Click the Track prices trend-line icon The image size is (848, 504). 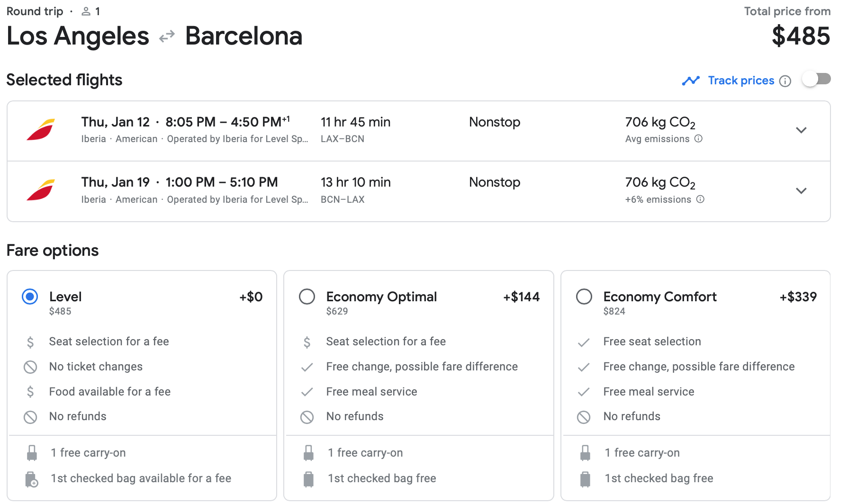point(691,81)
